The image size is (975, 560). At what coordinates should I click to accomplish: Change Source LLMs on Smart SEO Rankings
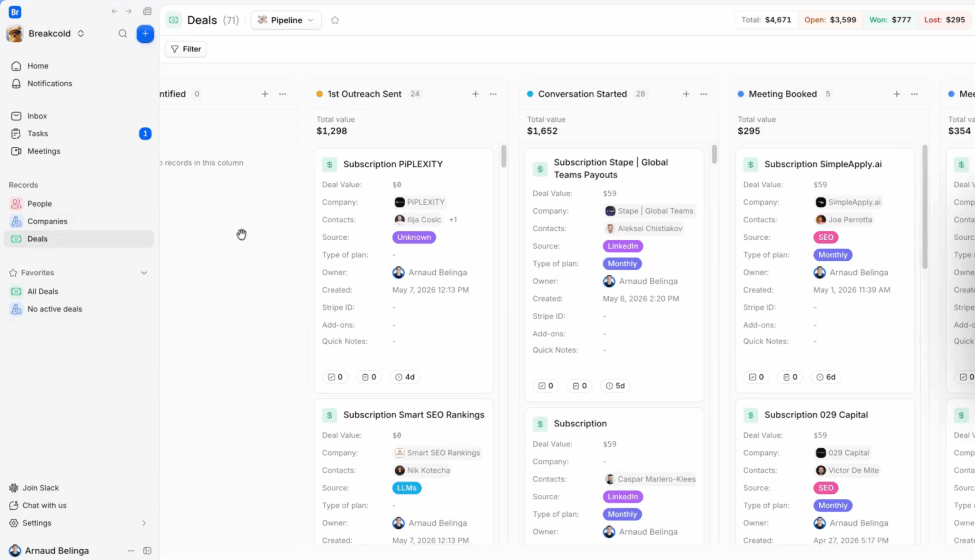click(x=407, y=488)
